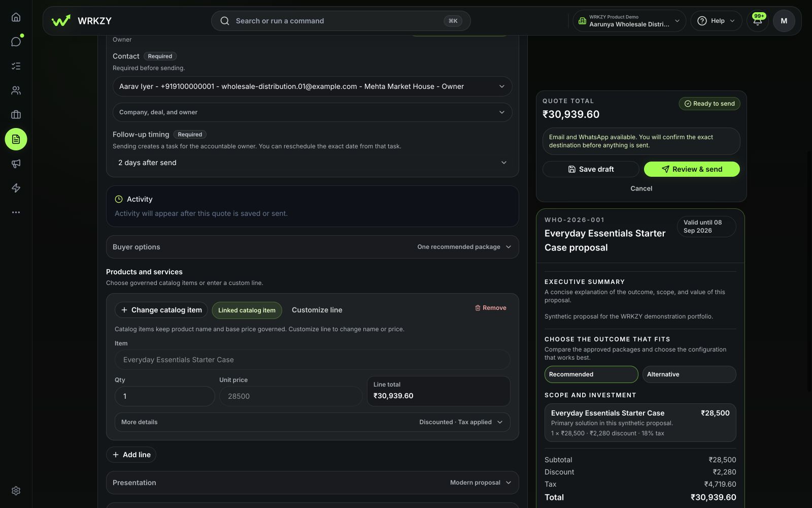
Task: Click the workspace building icon
Action: tap(582, 21)
